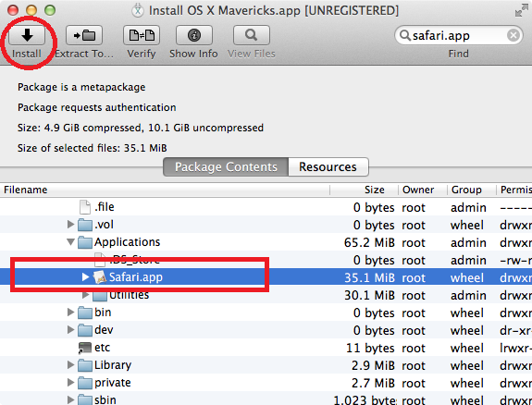Click the private folder icon
Viewport: 532px width, 405px height.
[x=85, y=383]
